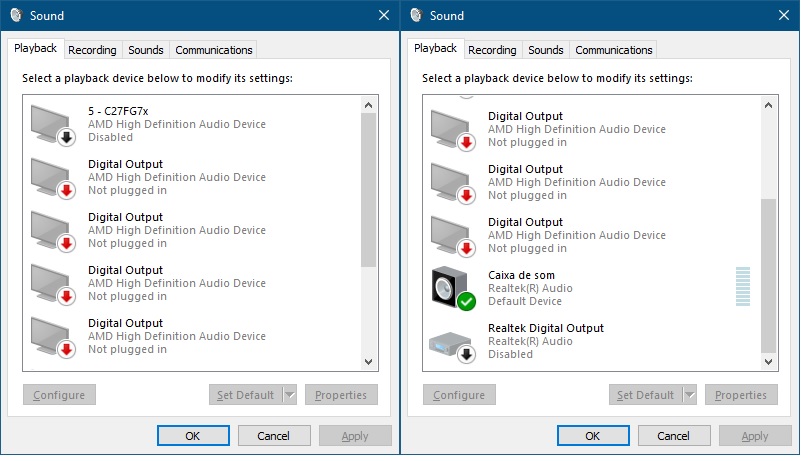Click scroll up arrow in left device list

(368, 105)
